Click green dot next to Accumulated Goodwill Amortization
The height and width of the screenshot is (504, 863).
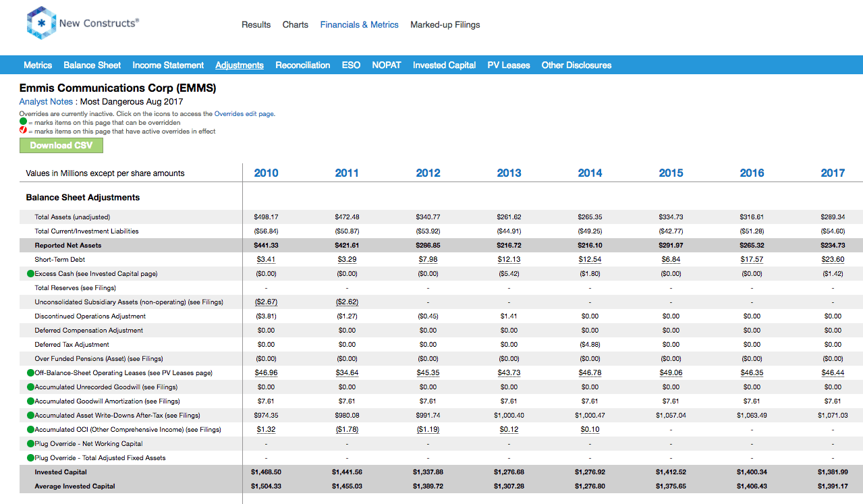pos(30,401)
